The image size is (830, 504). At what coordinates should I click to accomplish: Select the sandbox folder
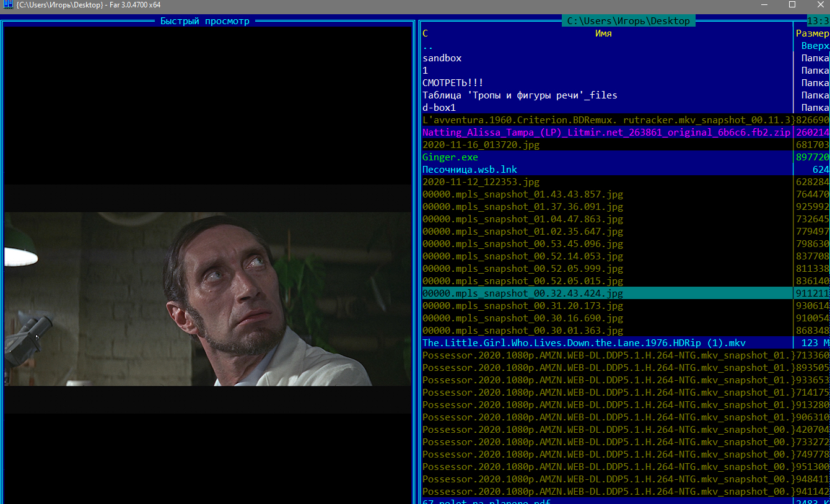click(442, 58)
